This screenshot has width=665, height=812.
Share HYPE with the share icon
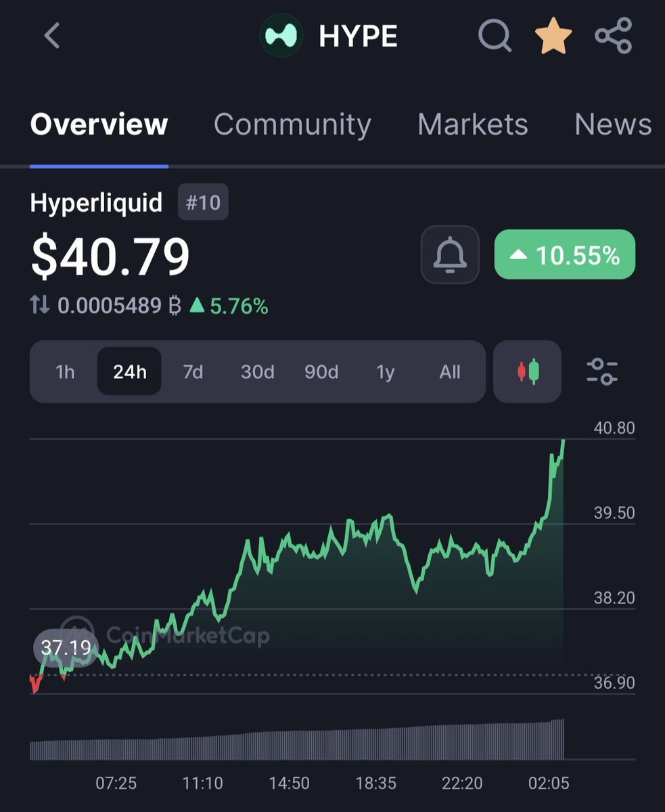[613, 36]
